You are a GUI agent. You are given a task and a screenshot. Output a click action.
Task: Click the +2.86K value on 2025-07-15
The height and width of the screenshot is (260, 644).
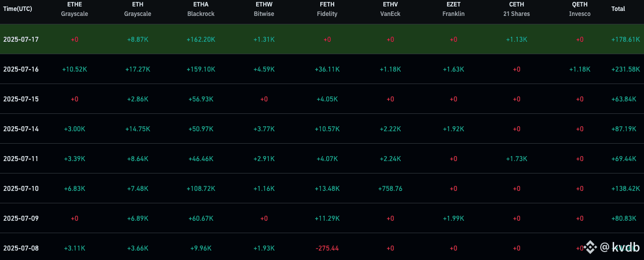138,99
